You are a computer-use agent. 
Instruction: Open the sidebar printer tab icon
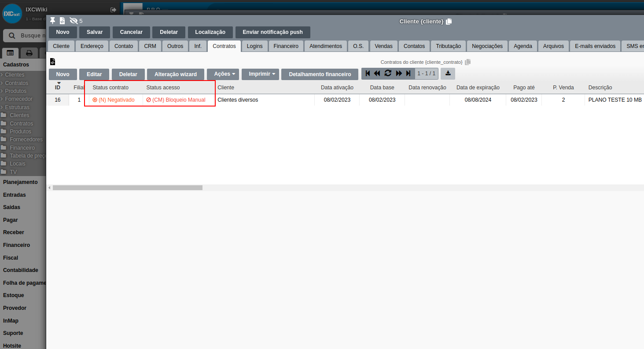(x=29, y=53)
